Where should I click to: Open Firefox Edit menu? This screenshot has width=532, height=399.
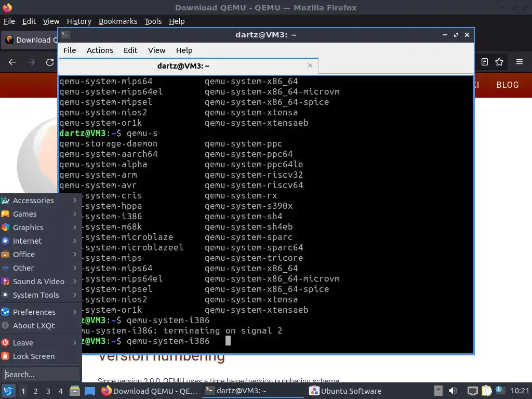coord(29,21)
